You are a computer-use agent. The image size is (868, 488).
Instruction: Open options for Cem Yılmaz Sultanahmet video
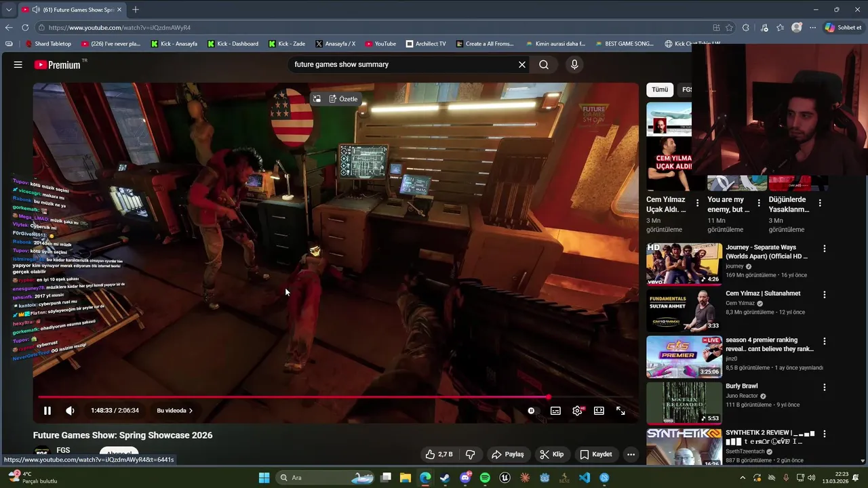pos(825,295)
